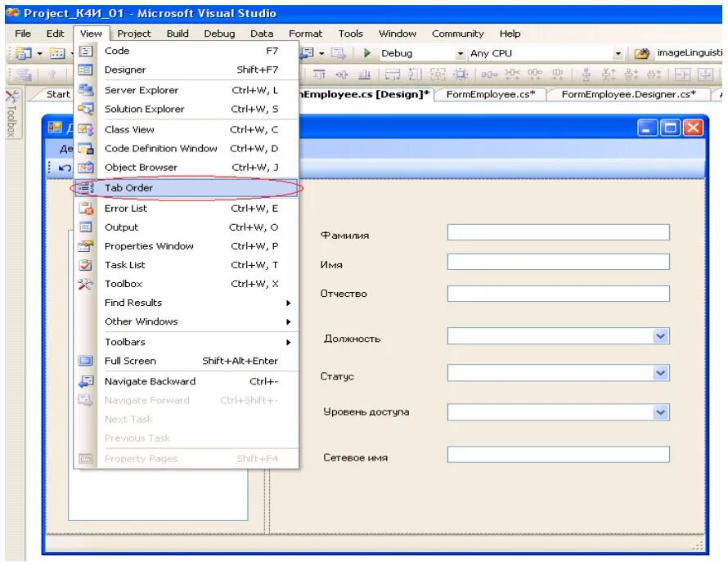The height and width of the screenshot is (566, 728).
Task: Switch to FormEmployee.cs* tab
Action: [491, 94]
